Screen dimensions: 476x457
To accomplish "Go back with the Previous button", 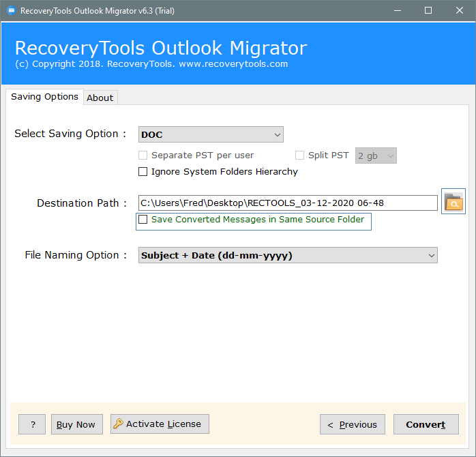I will pos(353,424).
